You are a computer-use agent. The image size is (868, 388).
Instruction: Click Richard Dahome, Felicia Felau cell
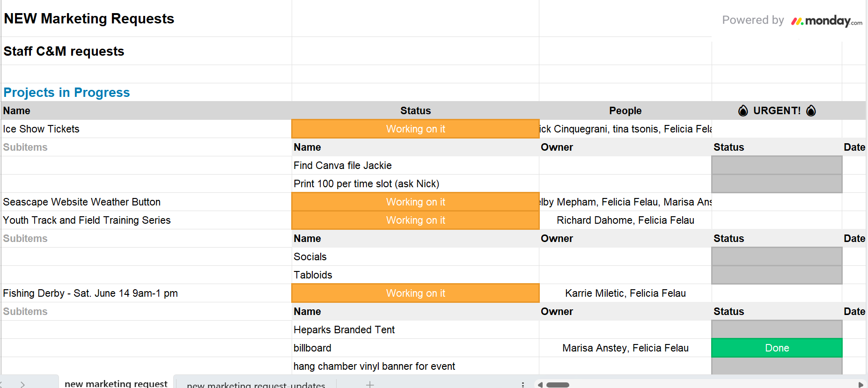click(x=625, y=220)
